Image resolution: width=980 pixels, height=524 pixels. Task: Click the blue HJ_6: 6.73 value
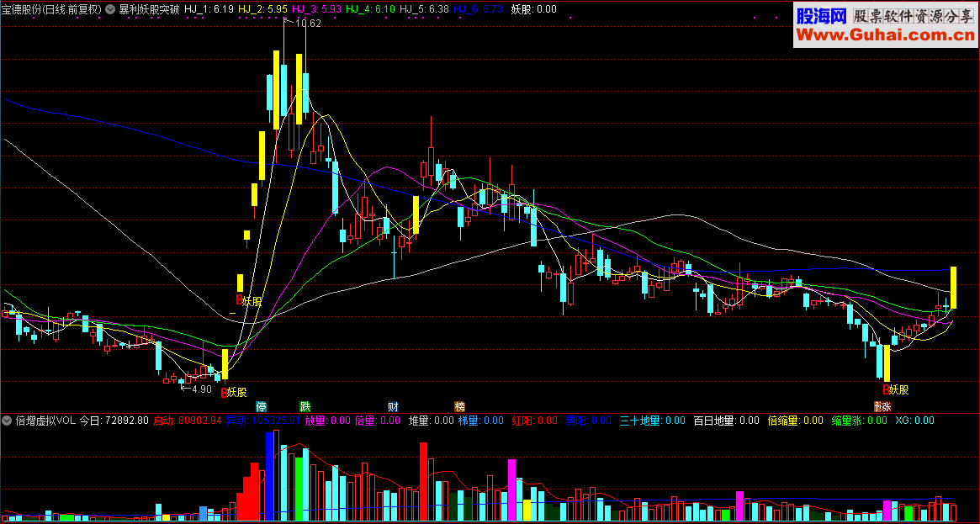478,9
